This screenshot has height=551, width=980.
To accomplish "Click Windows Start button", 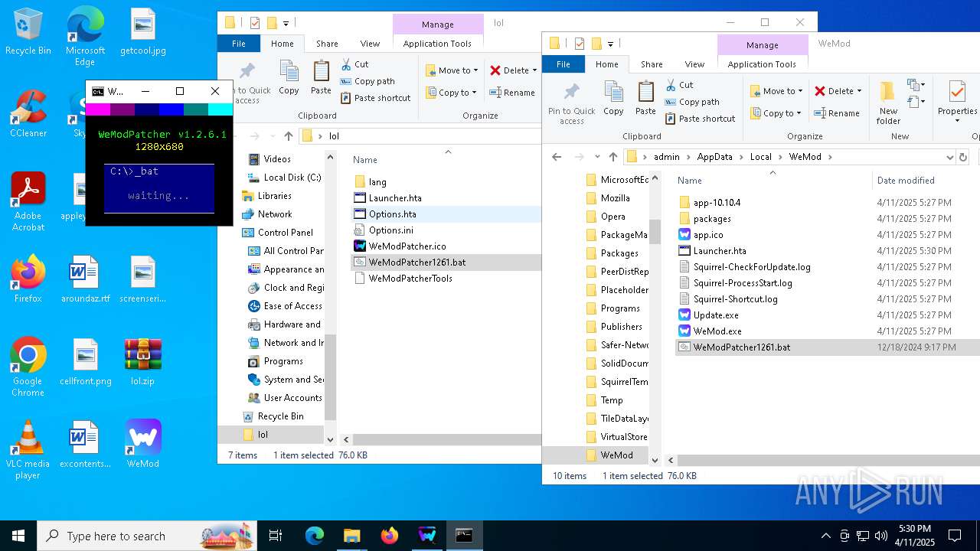I will coord(18,536).
